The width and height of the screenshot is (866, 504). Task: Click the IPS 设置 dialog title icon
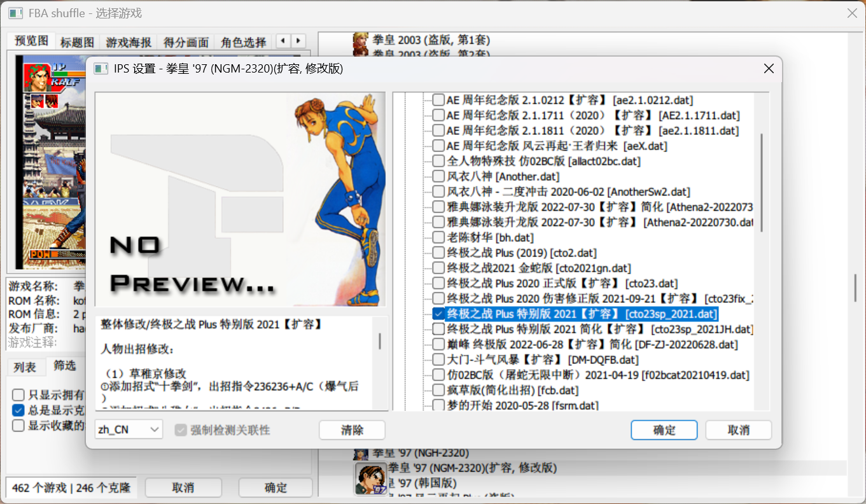[101, 69]
